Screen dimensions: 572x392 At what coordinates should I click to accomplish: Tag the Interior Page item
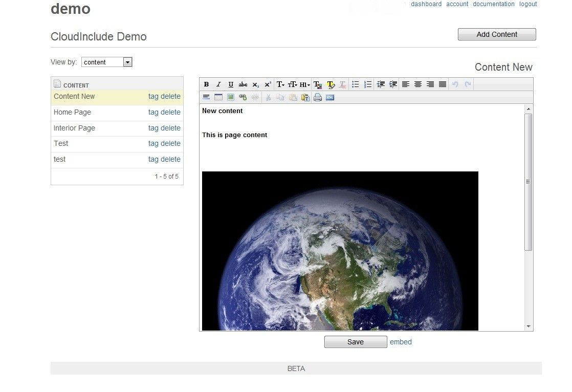click(153, 128)
